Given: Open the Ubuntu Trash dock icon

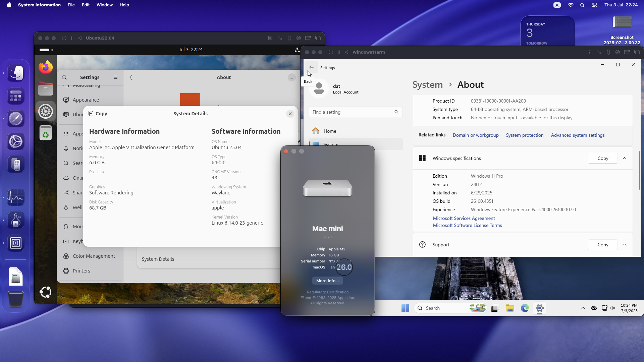Looking at the screenshot, I should click(46, 133).
